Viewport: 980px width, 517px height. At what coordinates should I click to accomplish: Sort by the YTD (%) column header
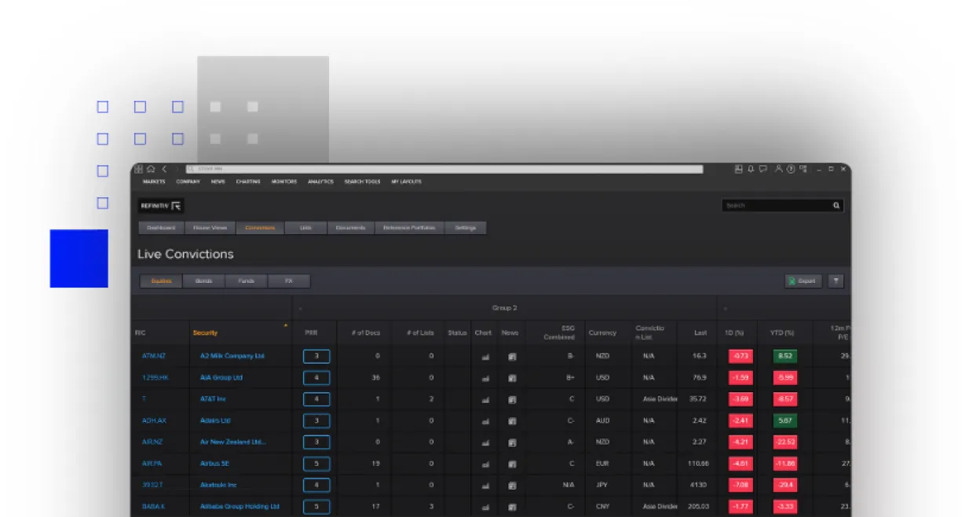point(782,333)
